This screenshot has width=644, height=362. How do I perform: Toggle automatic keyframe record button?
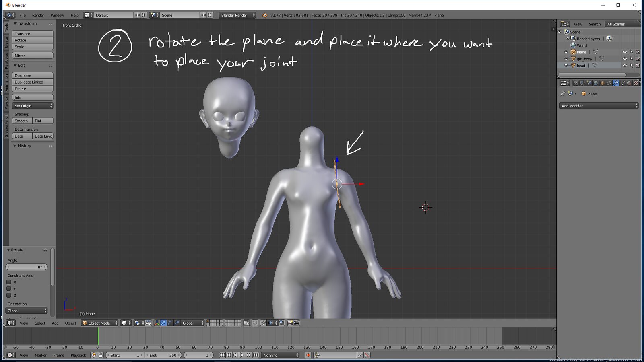coord(308,355)
